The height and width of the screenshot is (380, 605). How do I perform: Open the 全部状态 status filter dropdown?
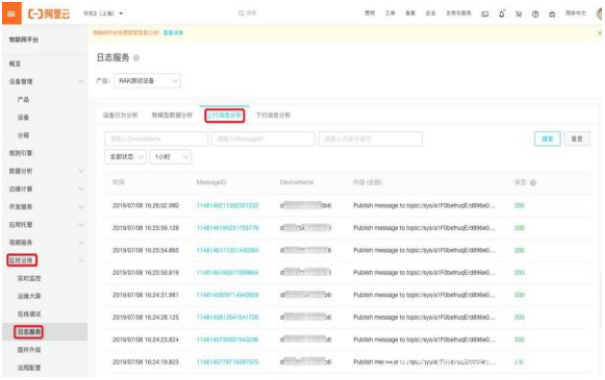[125, 157]
